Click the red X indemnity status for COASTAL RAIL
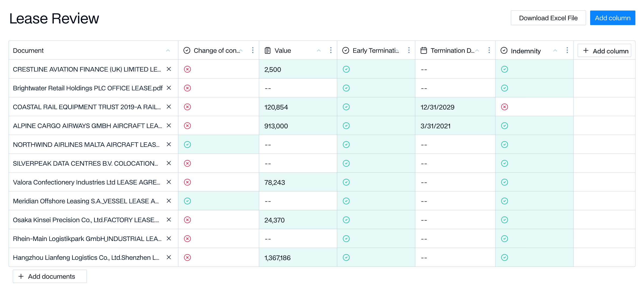644x298 pixels. [x=504, y=107]
